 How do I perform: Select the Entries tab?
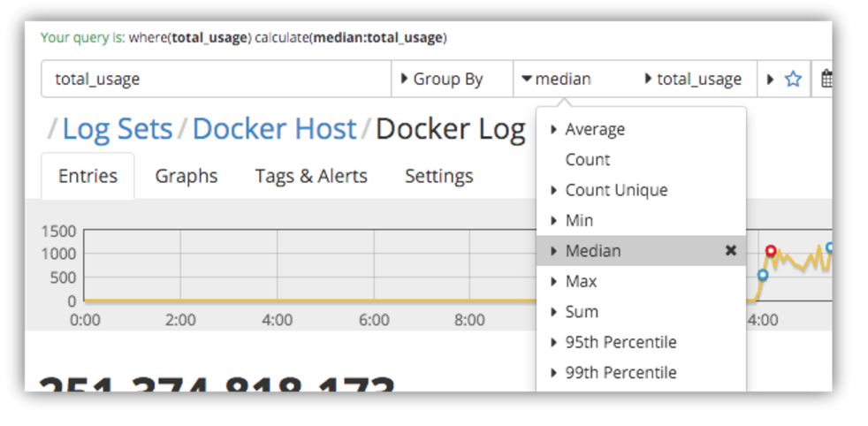[88, 176]
